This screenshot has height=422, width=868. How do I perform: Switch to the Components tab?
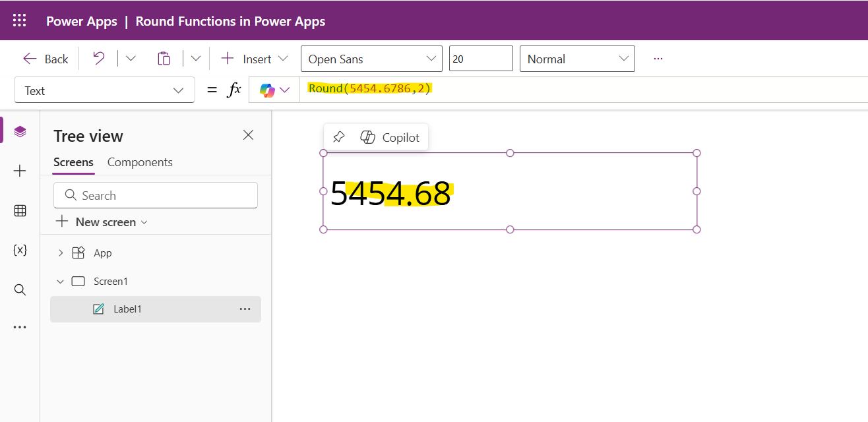click(140, 162)
